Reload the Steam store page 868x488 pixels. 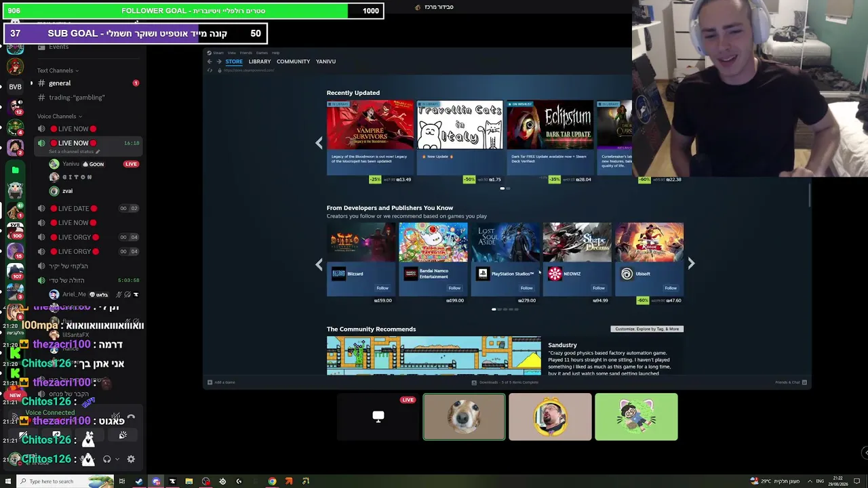(210, 70)
